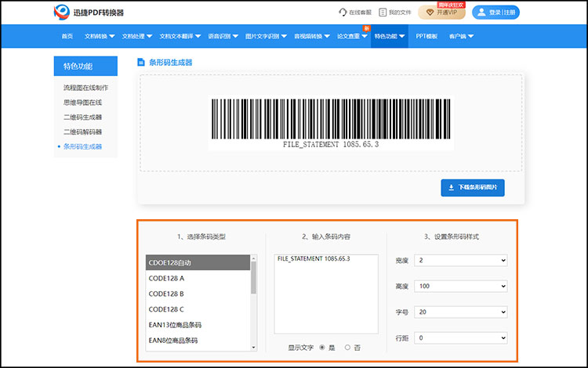Select CDOE128自动 barcode type
Image resolution: width=588 pixels, height=368 pixels.
198,262
